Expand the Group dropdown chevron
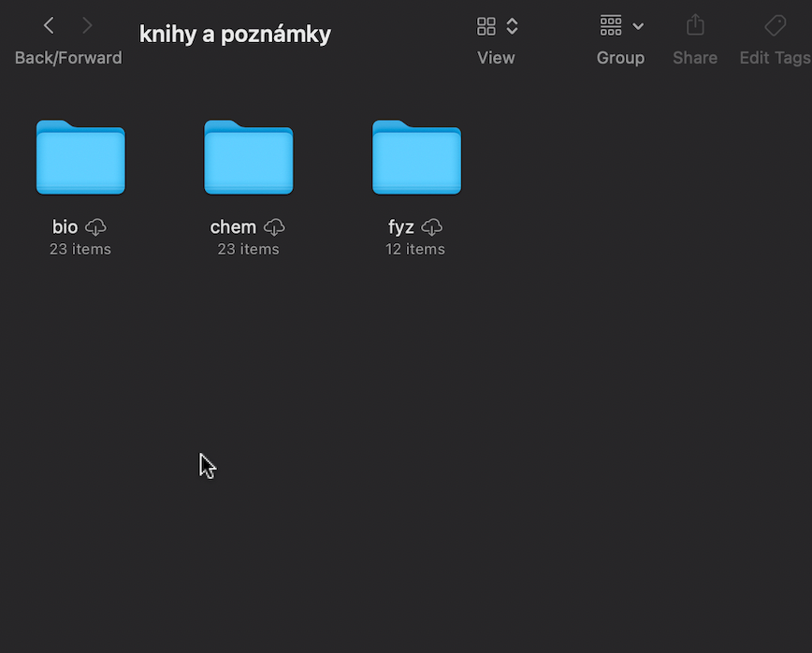 [x=640, y=26]
